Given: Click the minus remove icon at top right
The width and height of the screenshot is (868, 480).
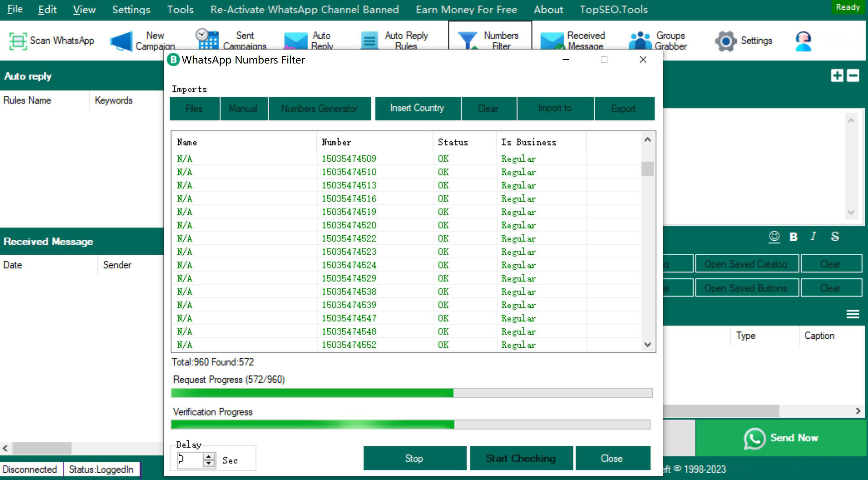Looking at the screenshot, I should [x=853, y=76].
